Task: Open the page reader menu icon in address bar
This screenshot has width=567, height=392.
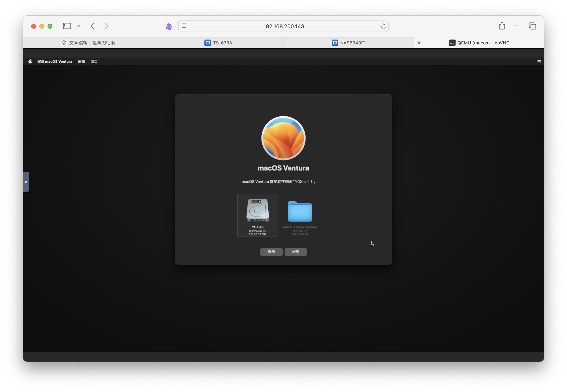Action: coord(184,26)
